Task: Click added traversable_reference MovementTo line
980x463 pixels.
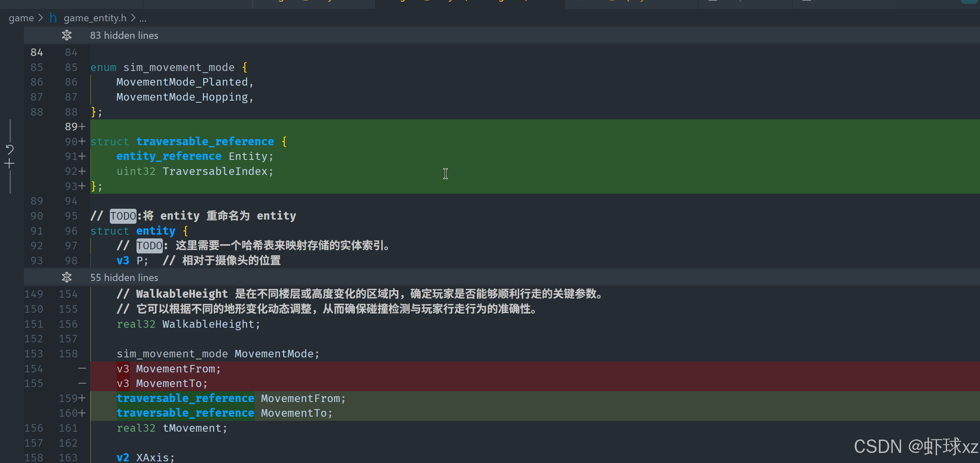Action: (x=224, y=413)
